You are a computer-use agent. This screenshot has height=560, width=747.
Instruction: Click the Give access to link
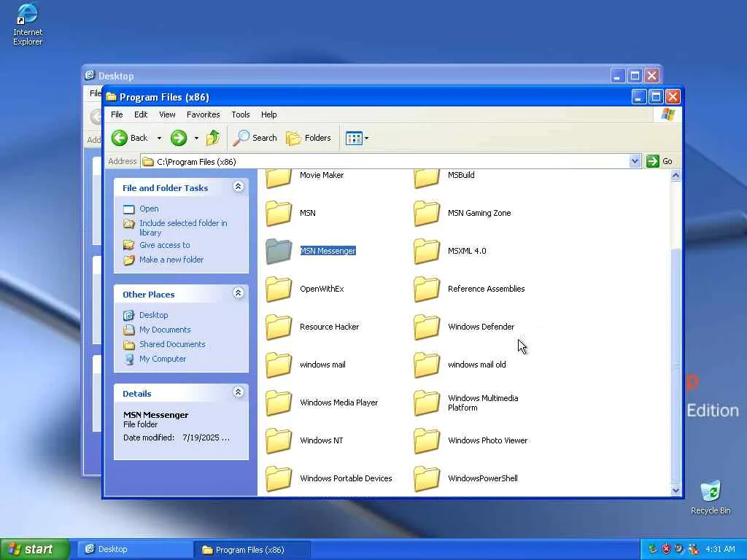click(x=164, y=245)
